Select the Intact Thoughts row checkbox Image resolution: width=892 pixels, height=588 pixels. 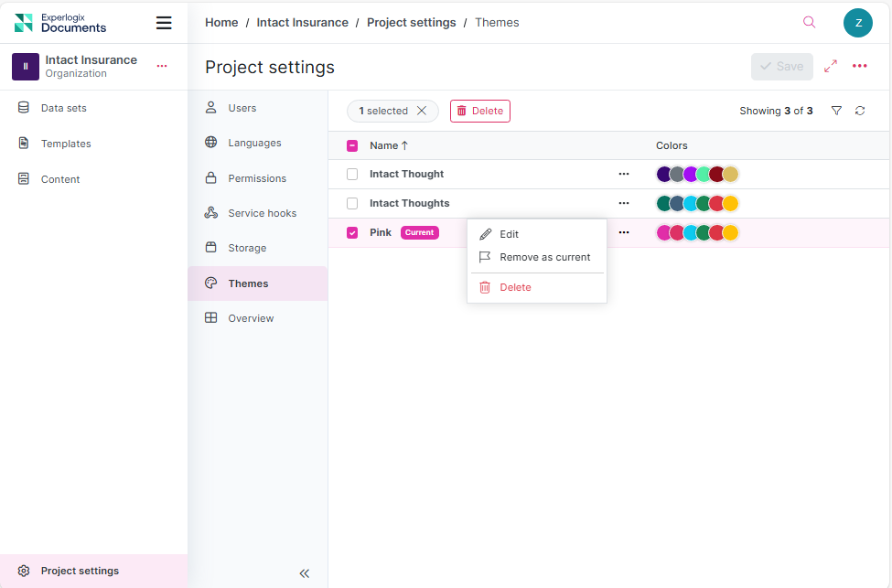(352, 203)
